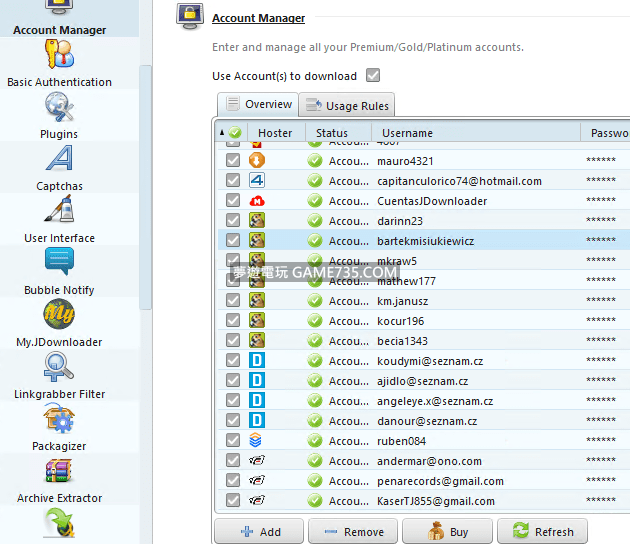This screenshot has height=544, width=630.
Task: Click sort arrow in first column header
Action: click(x=222, y=132)
